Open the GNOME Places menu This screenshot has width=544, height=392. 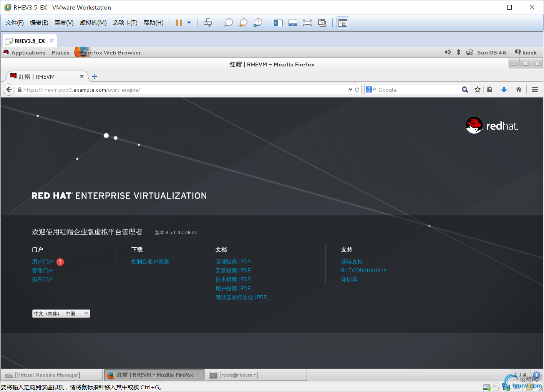(x=61, y=53)
